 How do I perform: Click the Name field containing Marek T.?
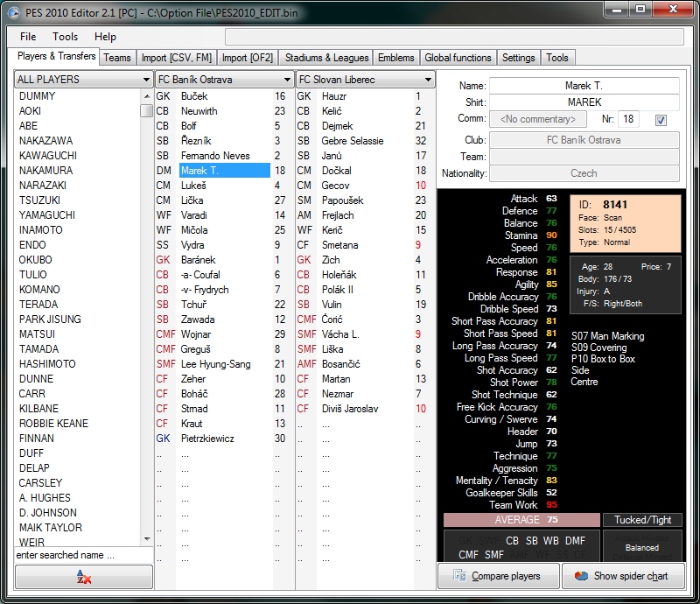584,86
